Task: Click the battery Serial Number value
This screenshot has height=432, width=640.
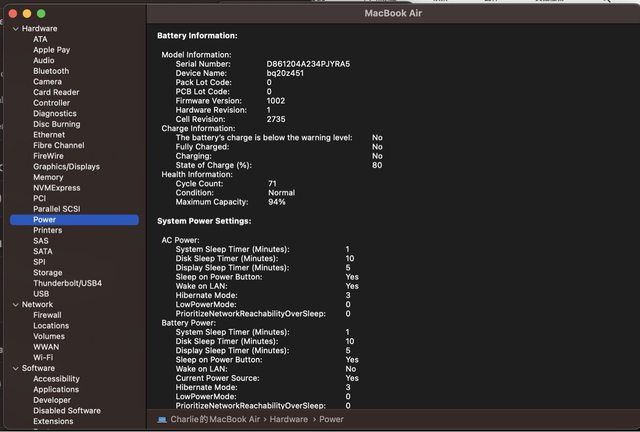Action: tap(307, 63)
